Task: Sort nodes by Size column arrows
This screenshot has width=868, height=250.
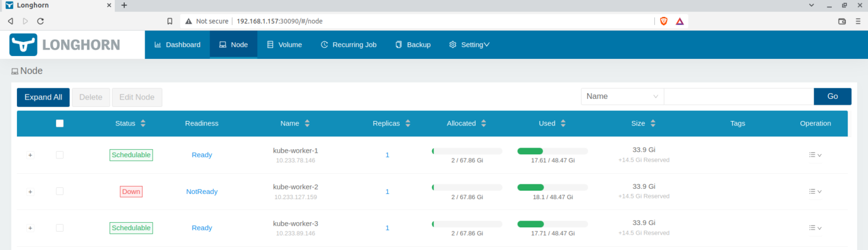Action: point(653,123)
